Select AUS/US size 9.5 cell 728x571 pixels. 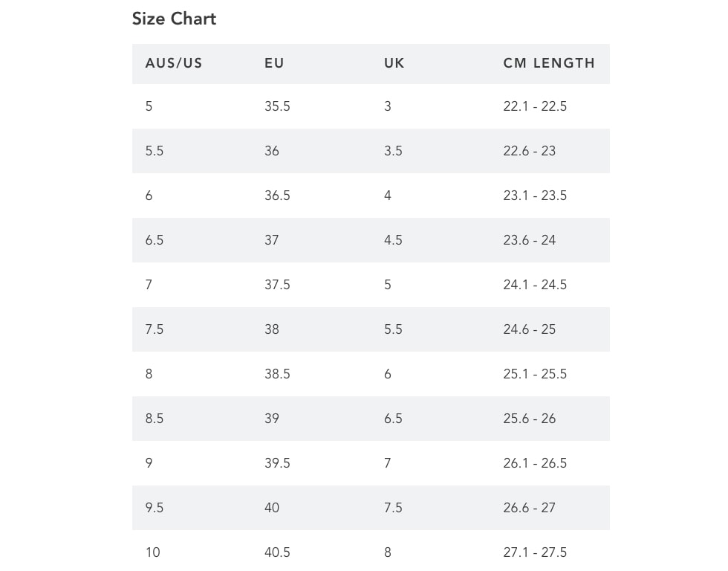155,508
